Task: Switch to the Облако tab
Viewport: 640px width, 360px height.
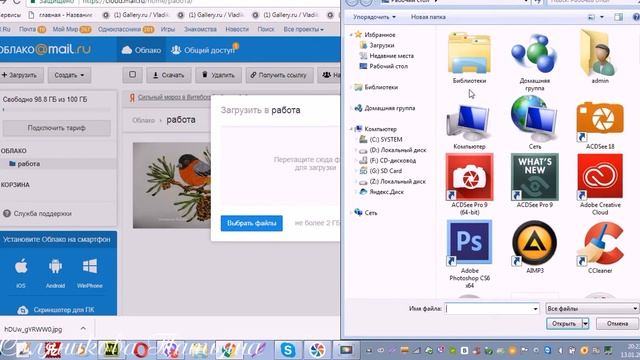Action: [x=141, y=50]
